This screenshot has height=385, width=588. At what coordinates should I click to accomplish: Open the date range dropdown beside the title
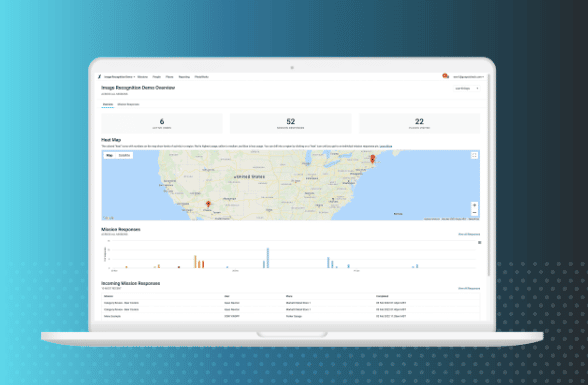(467, 88)
